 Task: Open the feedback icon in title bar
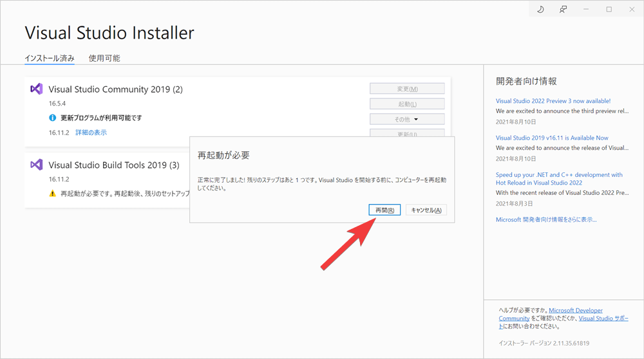[x=563, y=10]
